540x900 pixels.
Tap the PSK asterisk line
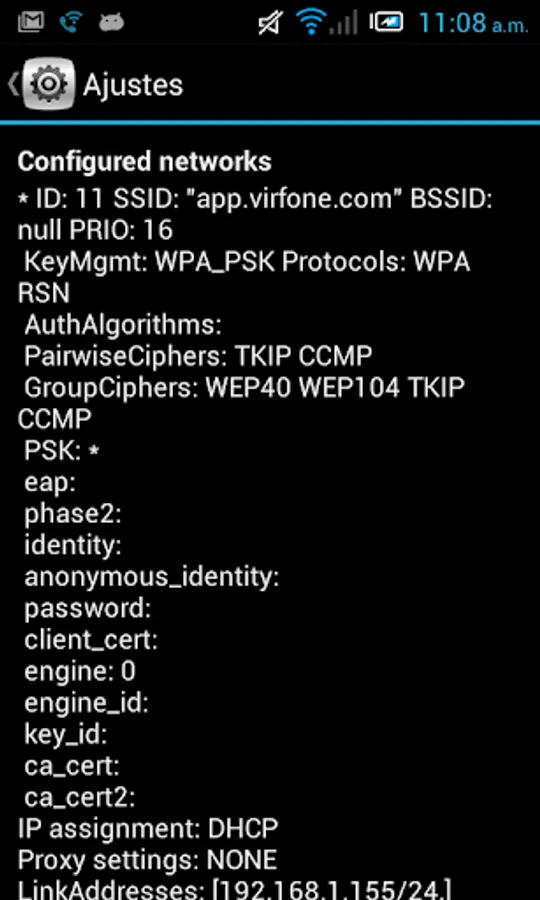pos(61,451)
